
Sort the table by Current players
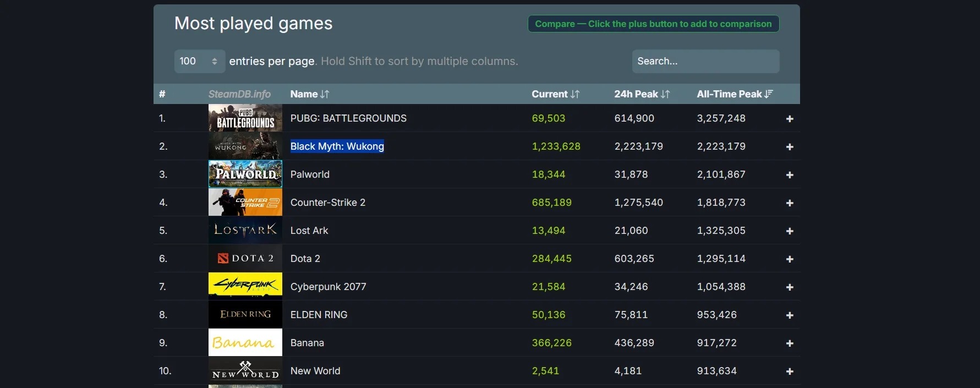(x=556, y=94)
